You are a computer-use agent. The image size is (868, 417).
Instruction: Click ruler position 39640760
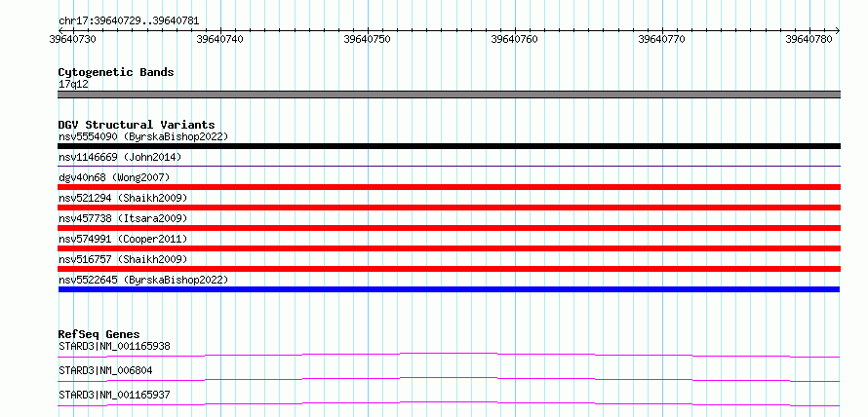514,39
